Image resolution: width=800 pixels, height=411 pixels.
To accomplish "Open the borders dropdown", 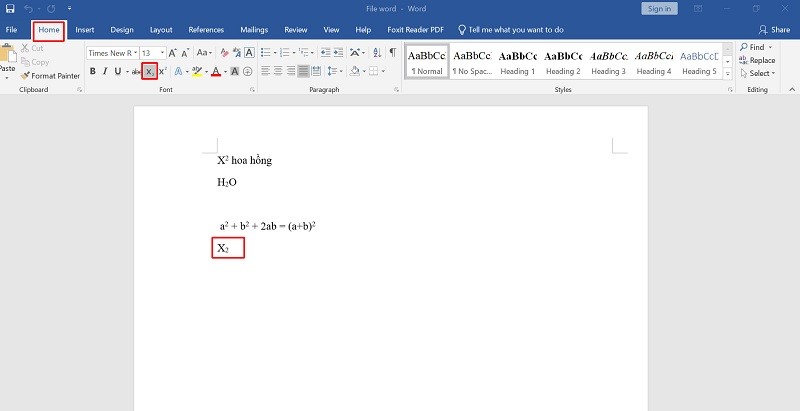I will point(383,71).
